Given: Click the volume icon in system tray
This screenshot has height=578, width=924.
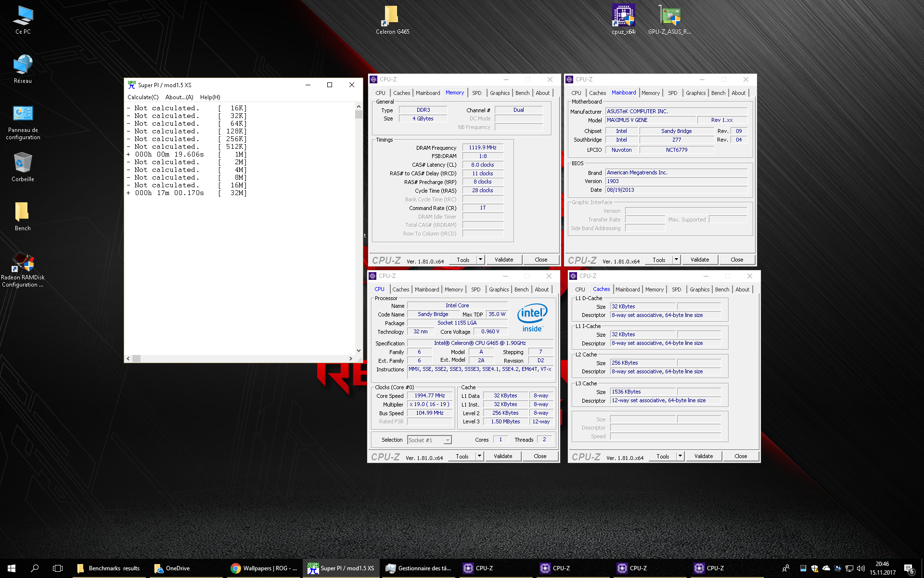Looking at the screenshot, I should 861,568.
